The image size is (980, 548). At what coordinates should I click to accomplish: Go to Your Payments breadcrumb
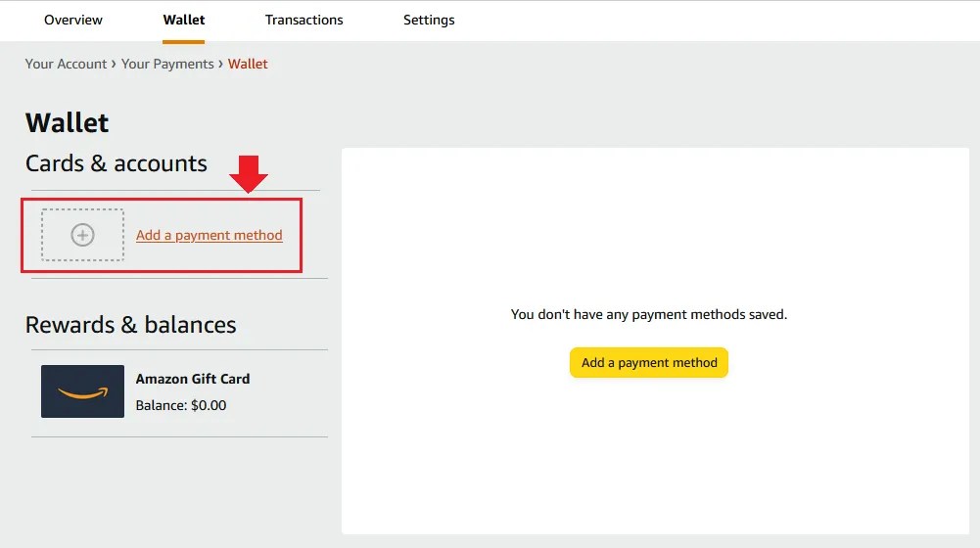[167, 64]
